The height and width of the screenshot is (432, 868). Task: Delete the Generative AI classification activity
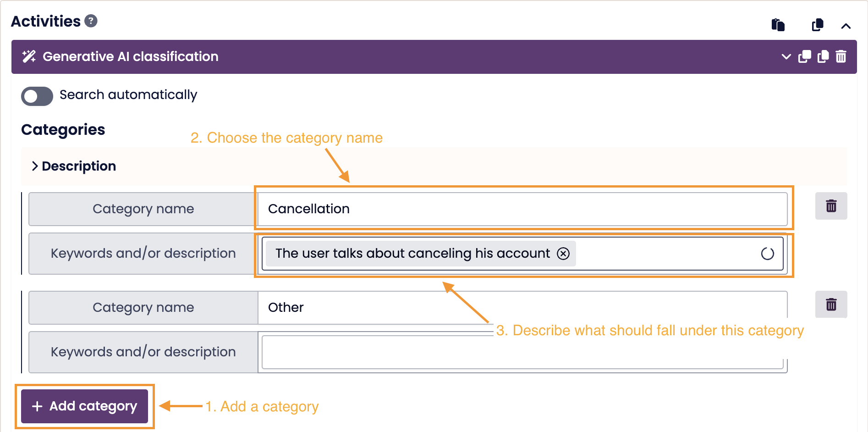click(x=841, y=56)
